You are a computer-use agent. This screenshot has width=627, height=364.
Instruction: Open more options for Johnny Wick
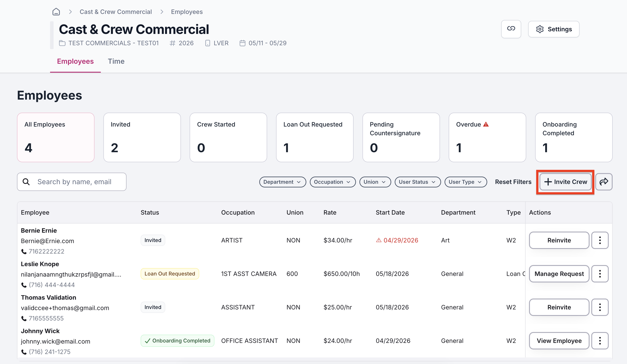[600, 341]
